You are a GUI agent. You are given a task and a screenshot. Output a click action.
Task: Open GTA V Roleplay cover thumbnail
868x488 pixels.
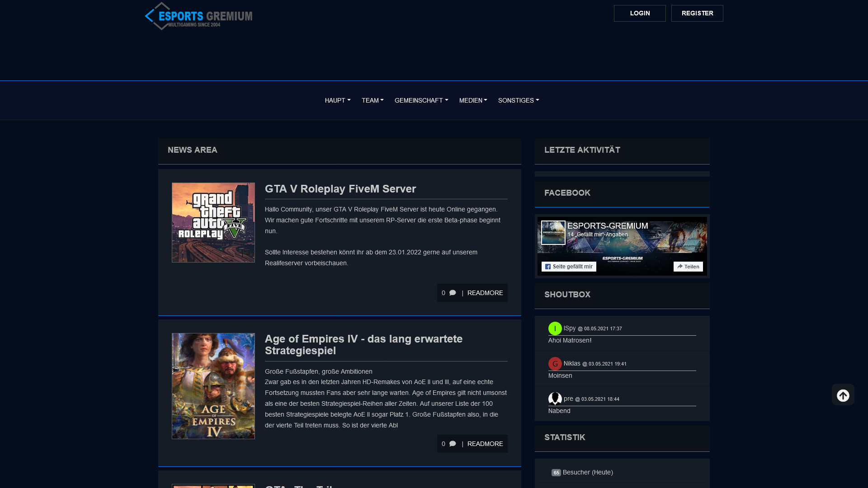(x=213, y=222)
